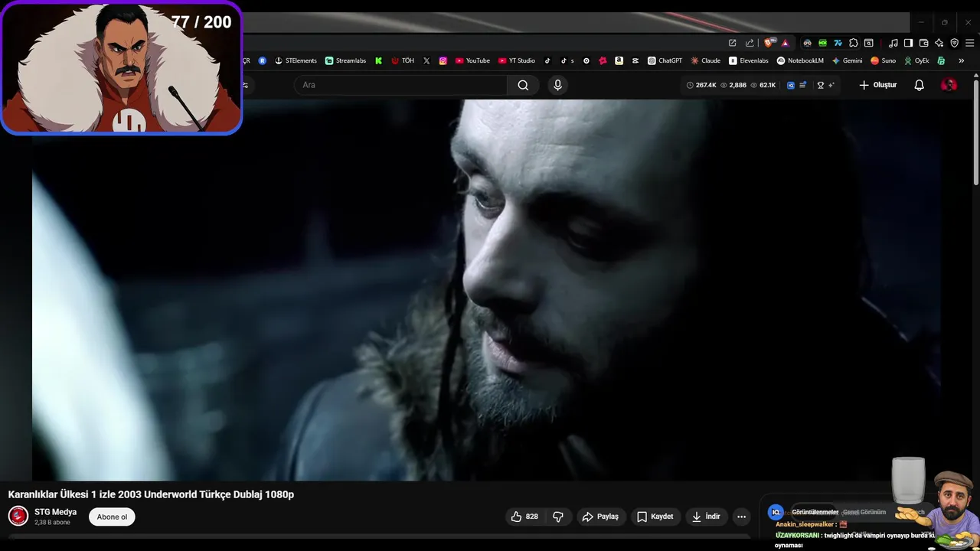The height and width of the screenshot is (551, 980).
Task: Click the Oluştur create button
Action: click(x=877, y=85)
